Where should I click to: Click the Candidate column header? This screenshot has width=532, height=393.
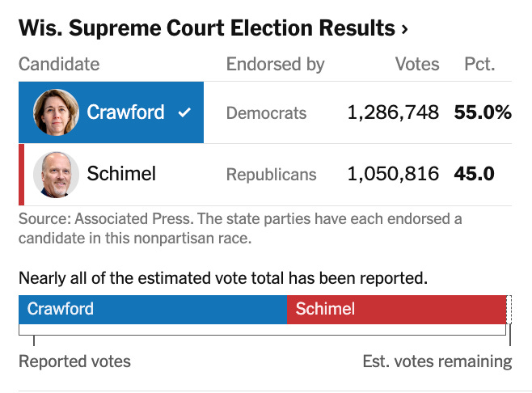[59, 64]
